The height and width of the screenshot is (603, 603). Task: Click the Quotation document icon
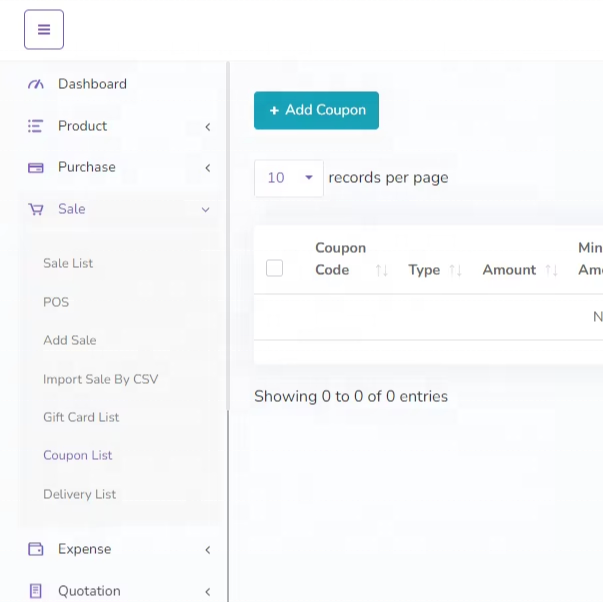pos(36,591)
